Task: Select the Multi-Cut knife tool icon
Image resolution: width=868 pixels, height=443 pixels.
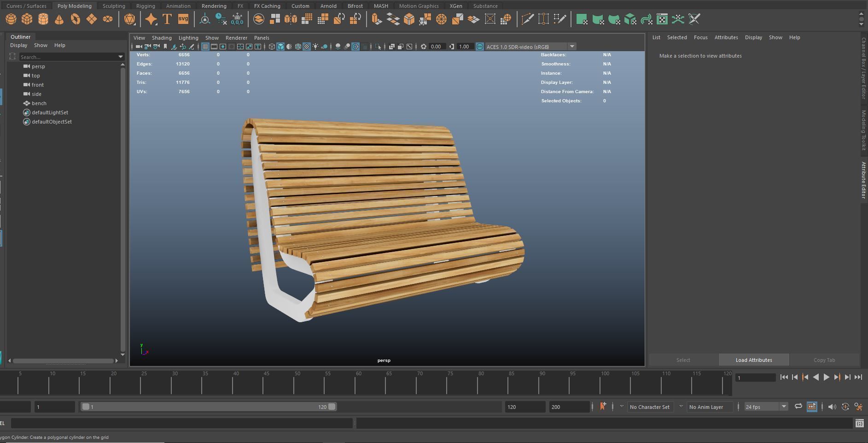Action: pos(528,19)
